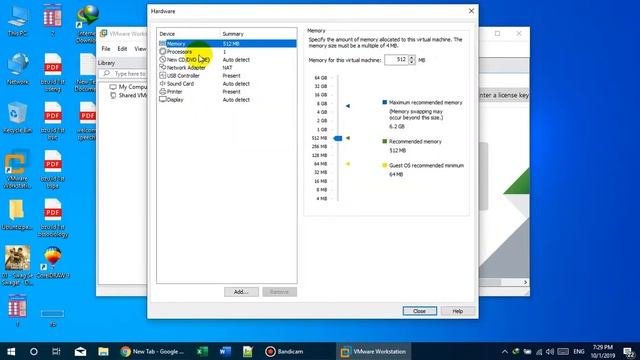Click the Add... button
The image size is (640, 360).
[x=241, y=292]
